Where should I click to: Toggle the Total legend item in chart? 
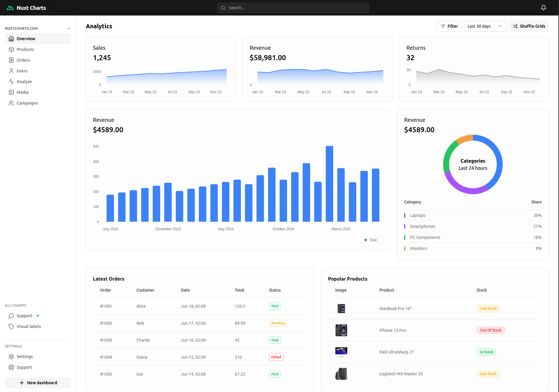pos(370,240)
